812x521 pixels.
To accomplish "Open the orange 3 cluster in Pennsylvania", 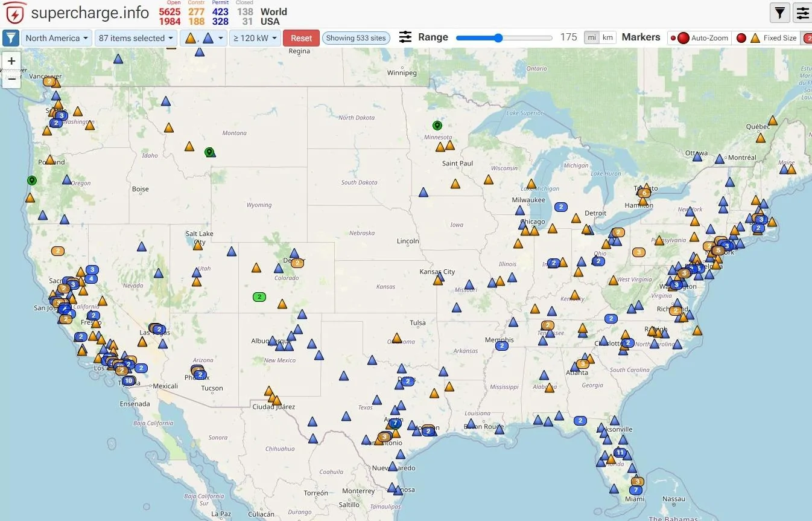I will tap(639, 252).
